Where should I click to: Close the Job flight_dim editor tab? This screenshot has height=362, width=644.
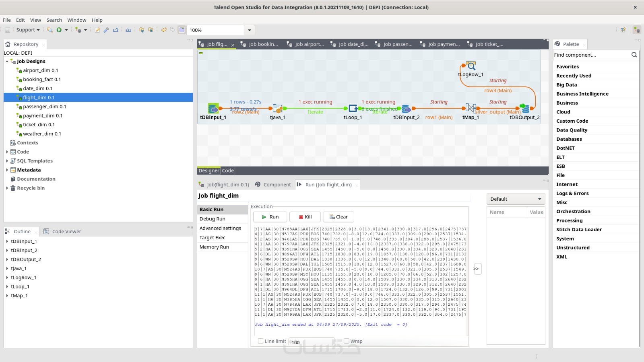[233, 45]
